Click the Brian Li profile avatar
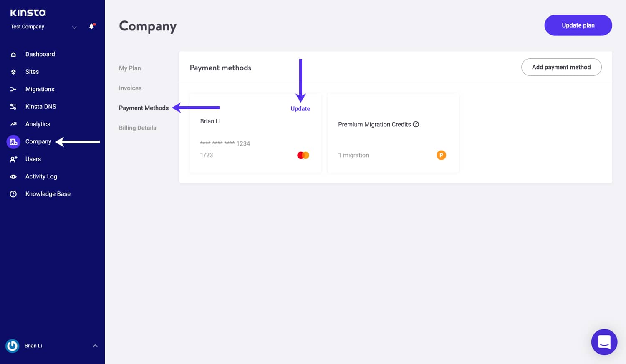Screen dimensions: 626x364 13,346
